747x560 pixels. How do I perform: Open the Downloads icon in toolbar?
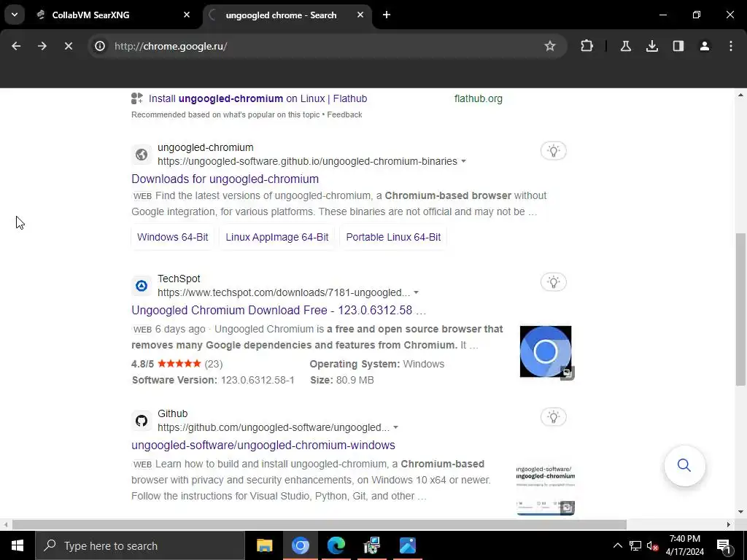(651, 46)
